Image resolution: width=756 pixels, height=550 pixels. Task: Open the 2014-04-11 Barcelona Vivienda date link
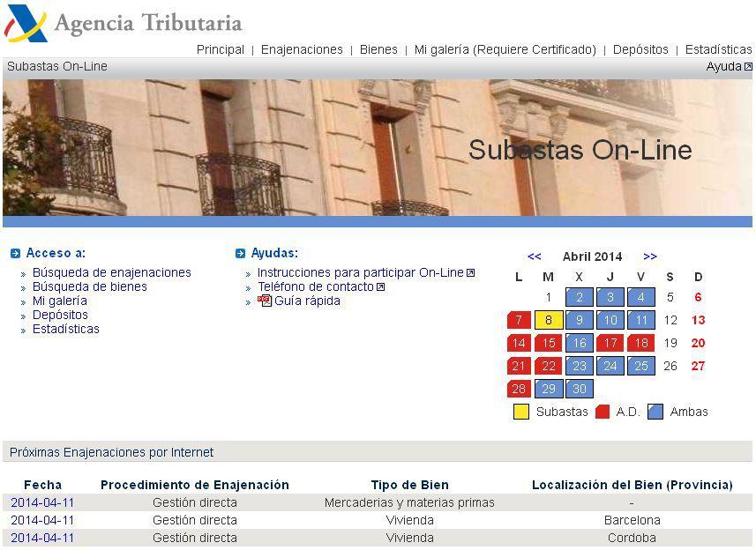pyautogui.click(x=42, y=520)
